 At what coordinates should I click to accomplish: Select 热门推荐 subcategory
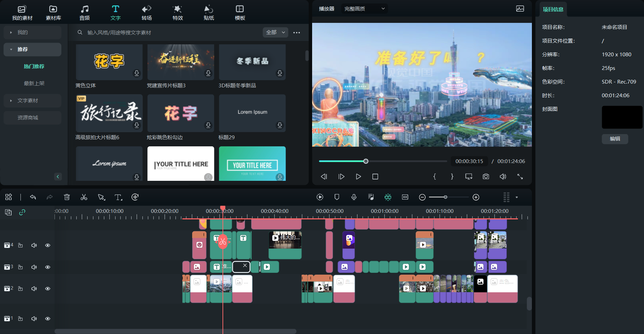(x=34, y=67)
